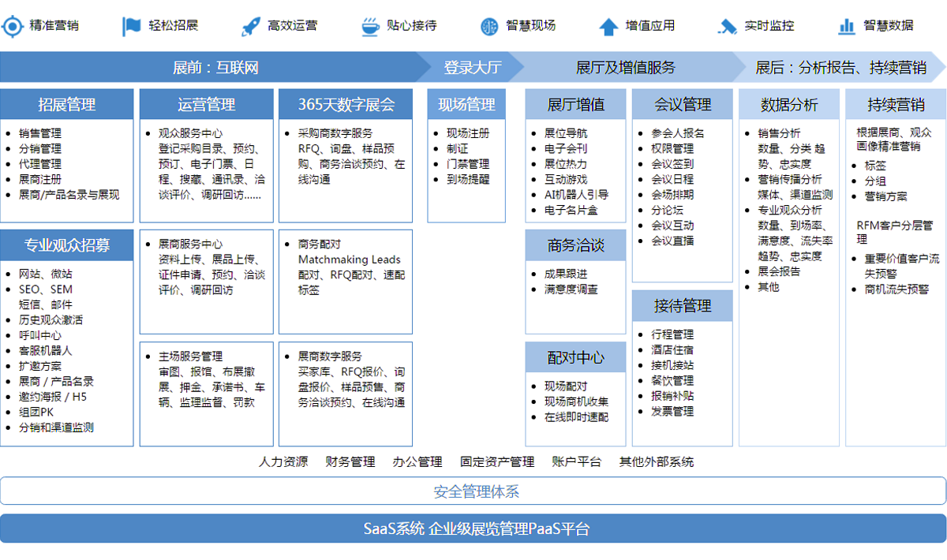Screen dimensions: 947x560
Task: Click the 商务配对 entry
Action: [x=319, y=245]
